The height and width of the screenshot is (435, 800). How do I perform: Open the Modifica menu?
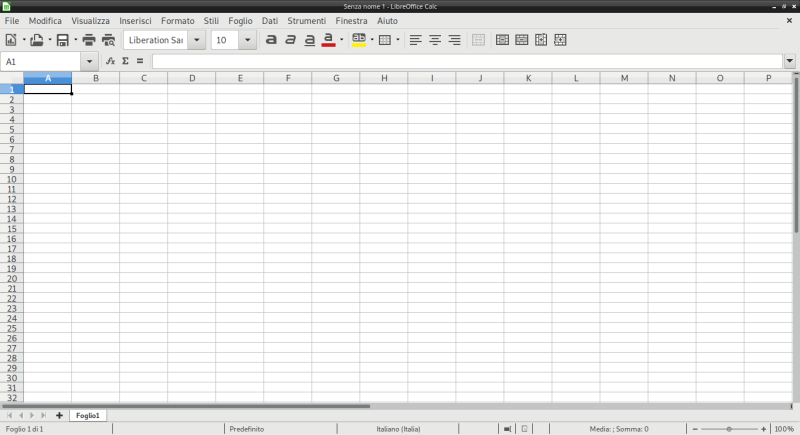point(45,21)
